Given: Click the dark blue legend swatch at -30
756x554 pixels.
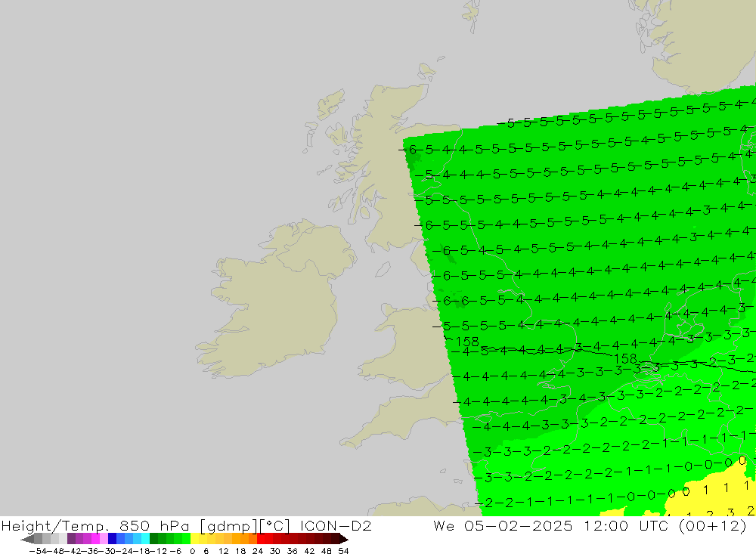Looking at the screenshot, I should [x=113, y=539].
